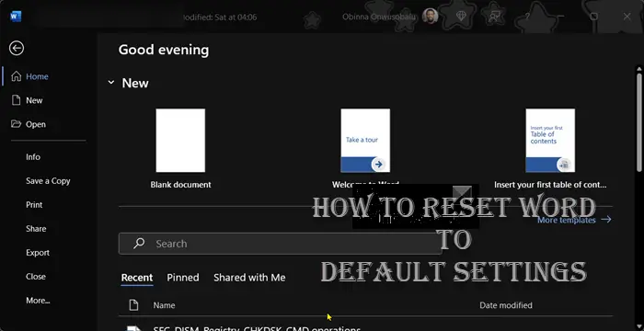Open the Share option
Screen dimensions: 644x331
coord(36,229)
